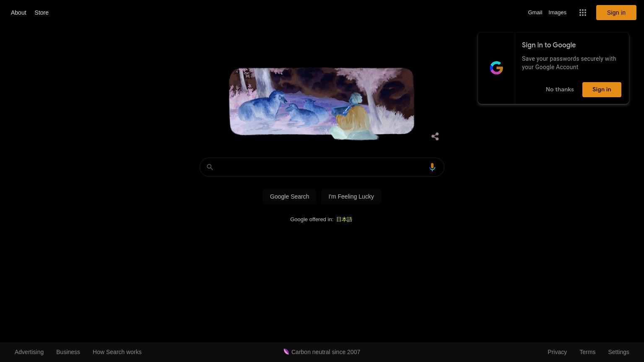644x362 pixels.
Task: Open the Advertising footer link
Action: click(x=29, y=352)
